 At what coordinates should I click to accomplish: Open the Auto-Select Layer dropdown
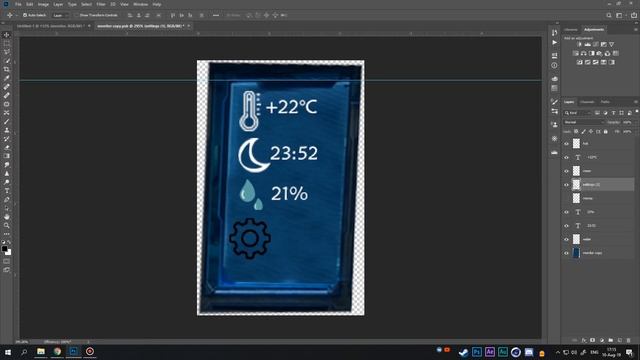[60, 16]
